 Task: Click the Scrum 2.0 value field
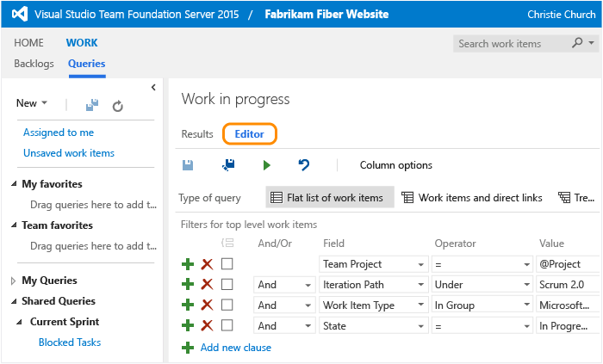click(x=568, y=285)
